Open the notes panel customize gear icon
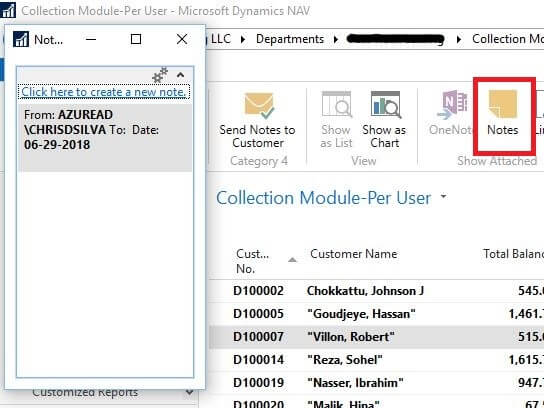This screenshot has width=544, height=408. (160, 75)
